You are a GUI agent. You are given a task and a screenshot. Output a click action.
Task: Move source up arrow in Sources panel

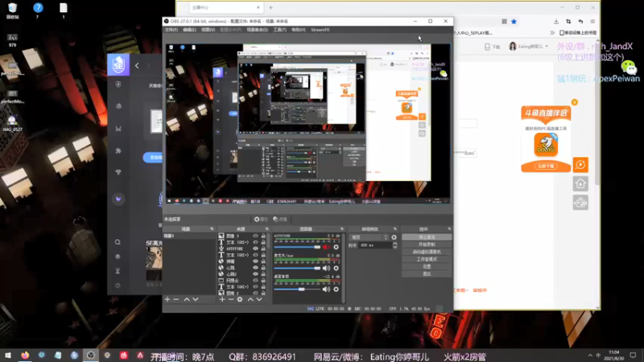coord(250,299)
